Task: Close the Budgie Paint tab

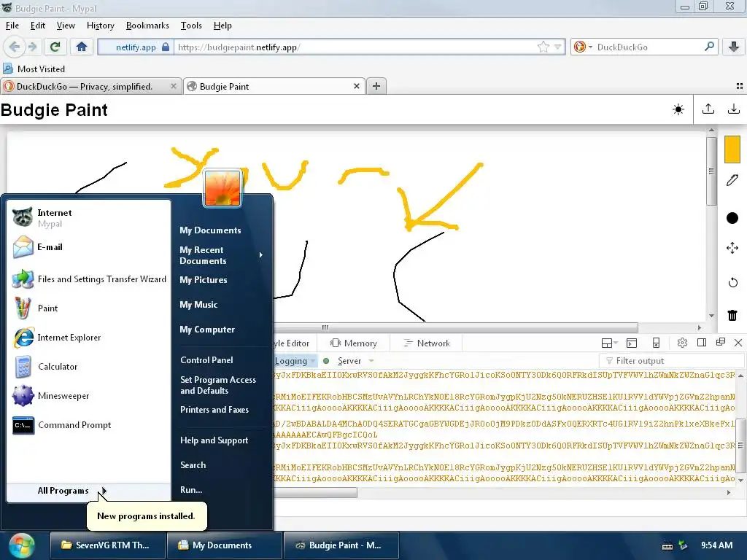Action: (x=356, y=86)
